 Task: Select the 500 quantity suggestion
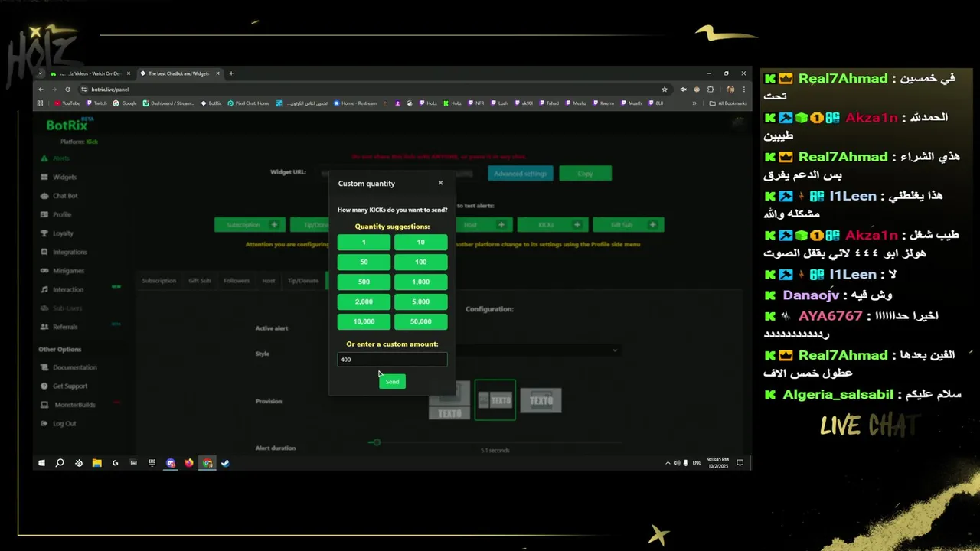pyautogui.click(x=364, y=282)
